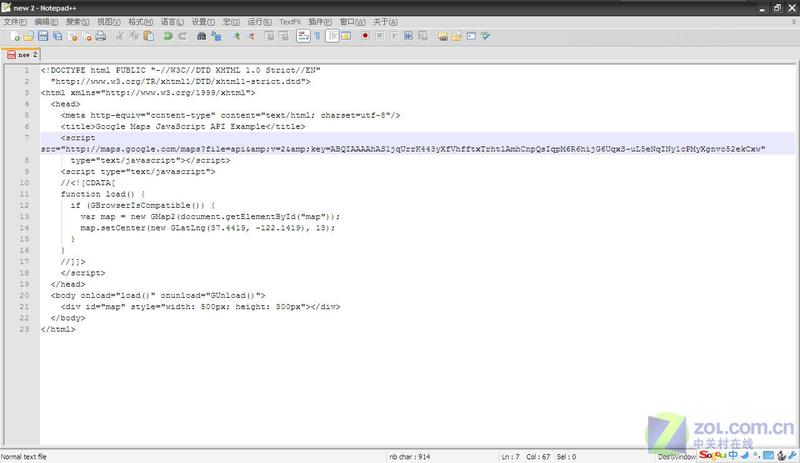Open the 插件(P) menu
The image size is (800, 463).
[x=320, y=22]
